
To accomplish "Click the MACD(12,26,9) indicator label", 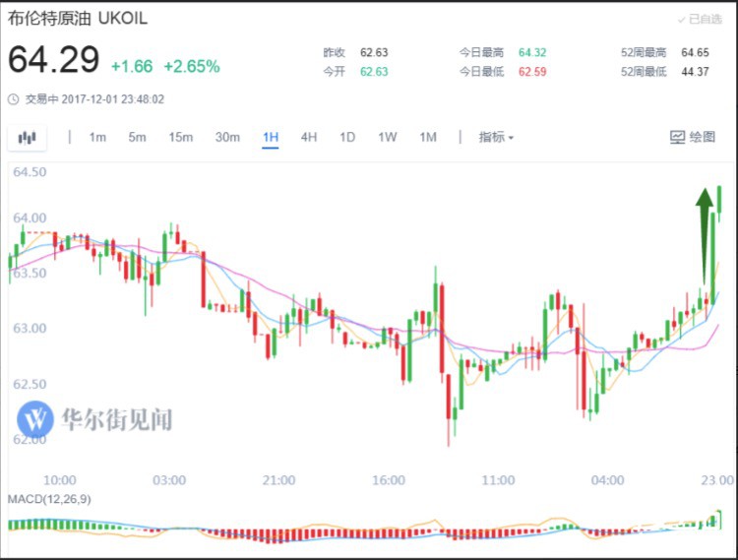I will (49, 499).
